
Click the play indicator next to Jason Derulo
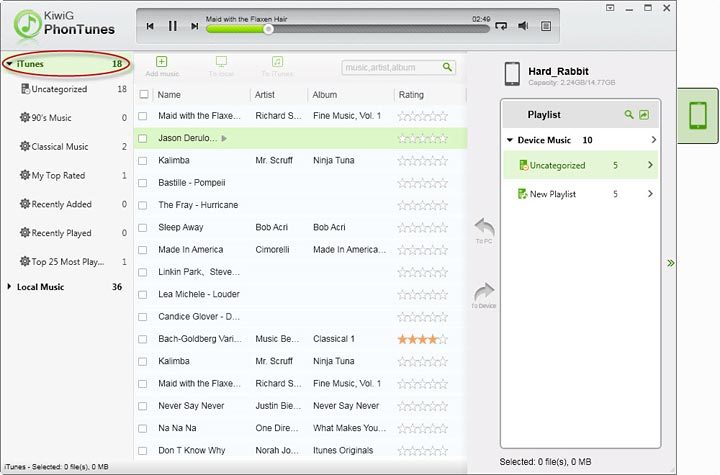(224, 138)
